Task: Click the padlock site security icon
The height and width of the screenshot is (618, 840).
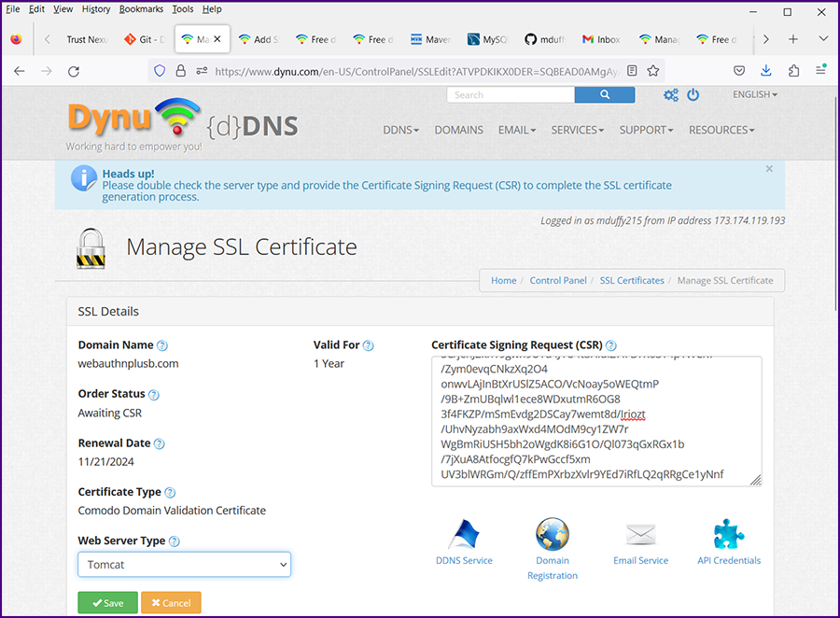Action: pos(181,71)
